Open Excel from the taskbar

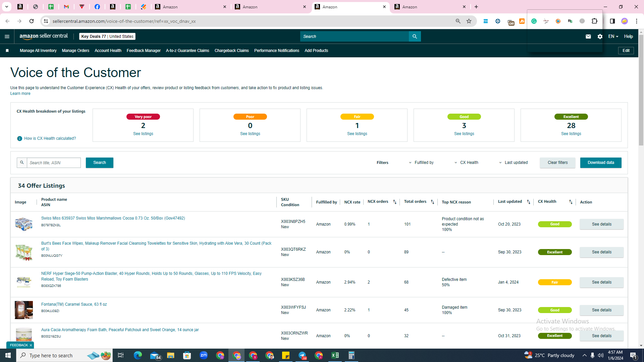(335, 355)
